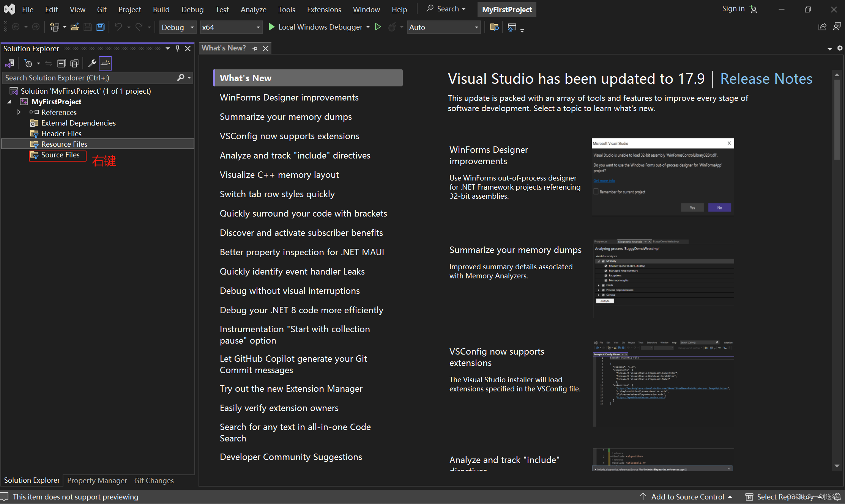Sync Solution Explorer with active document

[x=48, y=63]
